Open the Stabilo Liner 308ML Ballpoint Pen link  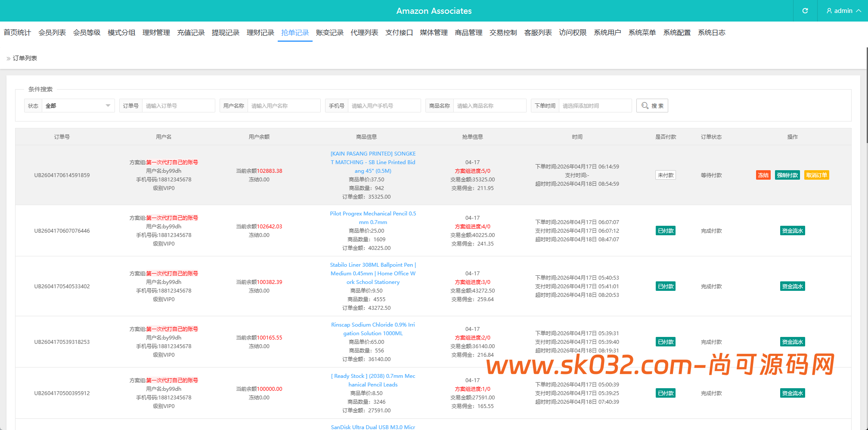tap(373, 273)
